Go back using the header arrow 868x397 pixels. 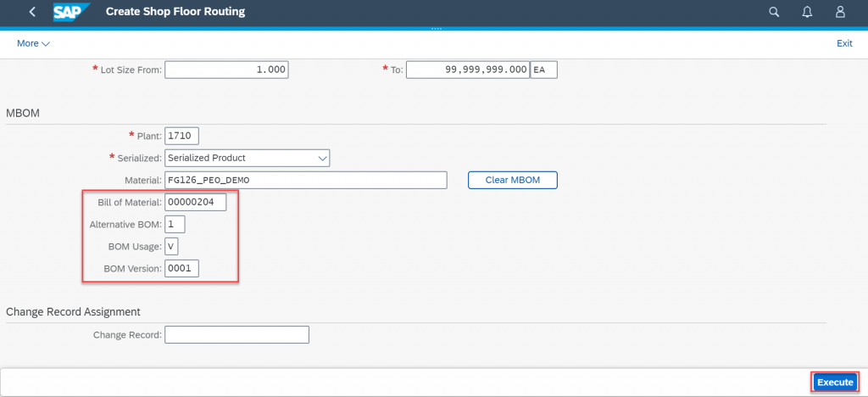coord(32,12)
